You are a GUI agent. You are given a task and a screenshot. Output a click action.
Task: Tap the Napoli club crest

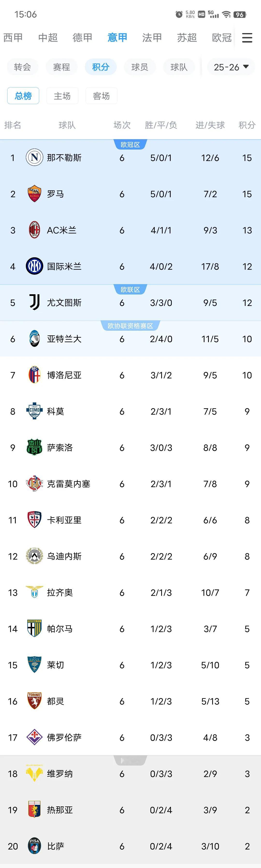tap(34, 157)
